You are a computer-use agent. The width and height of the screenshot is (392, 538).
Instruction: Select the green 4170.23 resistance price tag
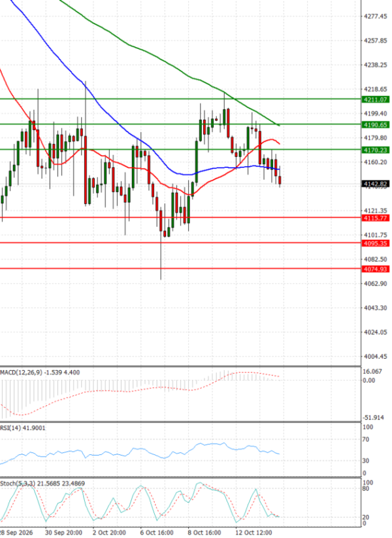tap(376, 150)
